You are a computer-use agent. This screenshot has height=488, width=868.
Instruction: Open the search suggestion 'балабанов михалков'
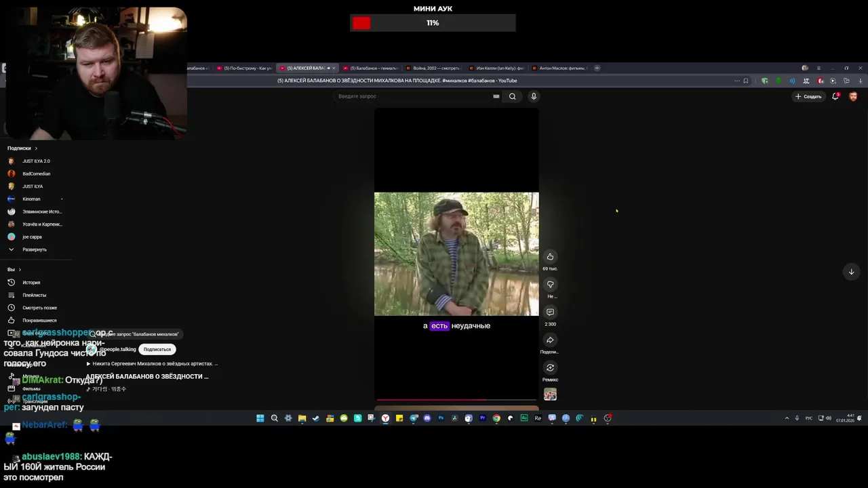(x=136, y=334)
